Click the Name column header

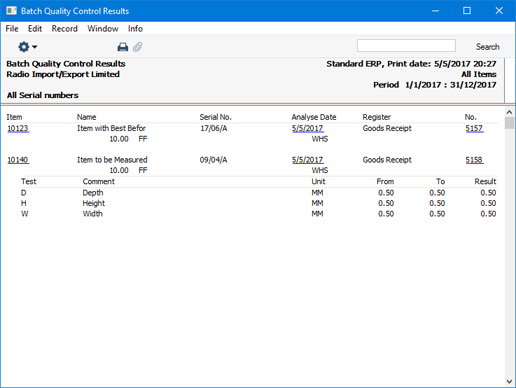tap(87, 117)
